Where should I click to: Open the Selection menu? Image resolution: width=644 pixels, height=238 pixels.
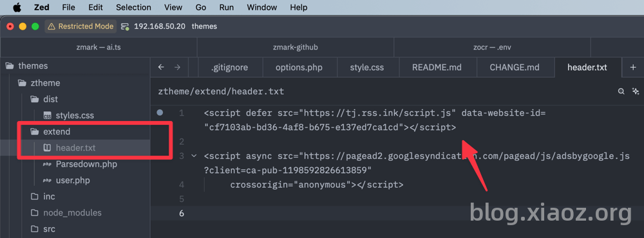coord(133,7)
